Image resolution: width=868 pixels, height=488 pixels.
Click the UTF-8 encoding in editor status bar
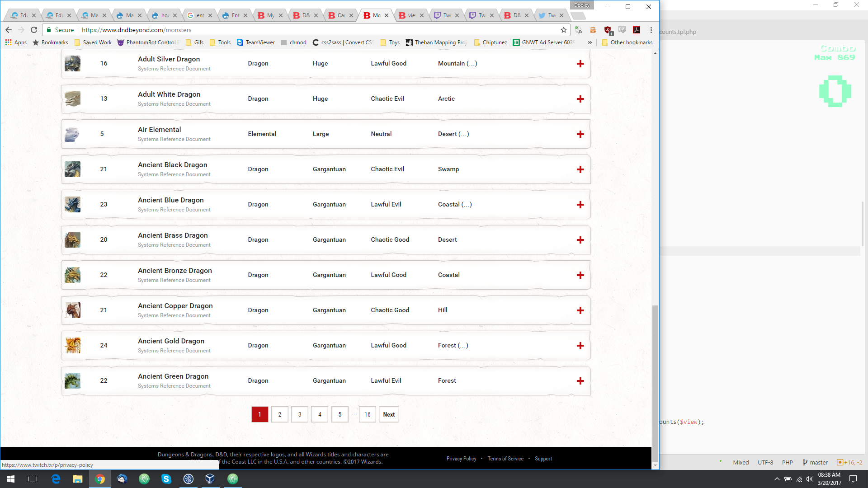point(765,462)
